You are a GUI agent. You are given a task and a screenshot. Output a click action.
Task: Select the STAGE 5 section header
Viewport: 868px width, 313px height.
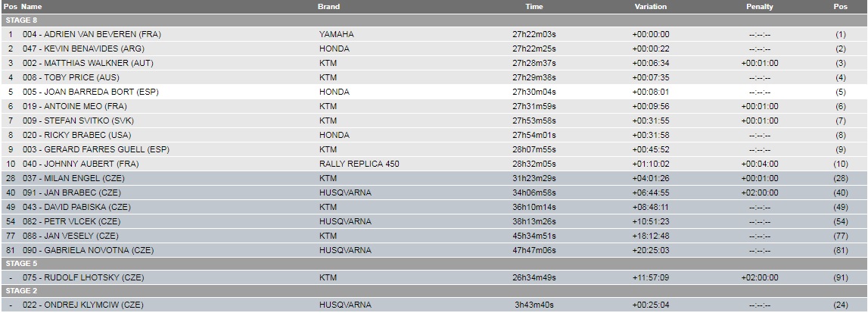coord(434,264)
